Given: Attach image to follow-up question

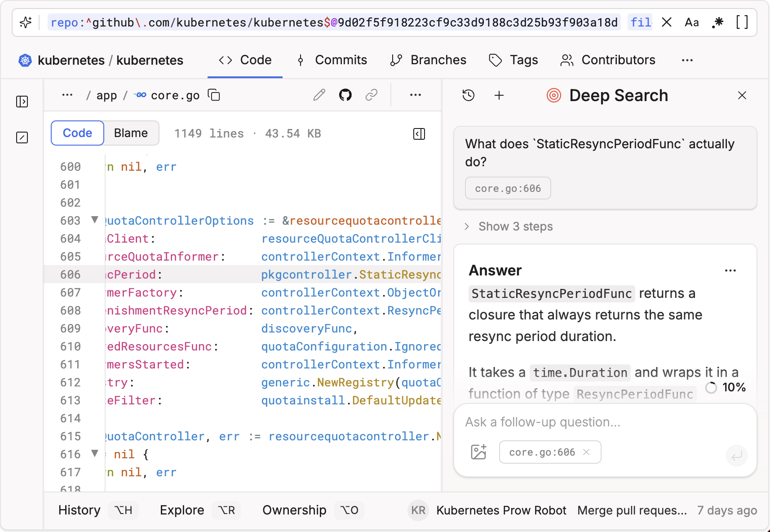Looking at the screenshot, I should point(478,452).
